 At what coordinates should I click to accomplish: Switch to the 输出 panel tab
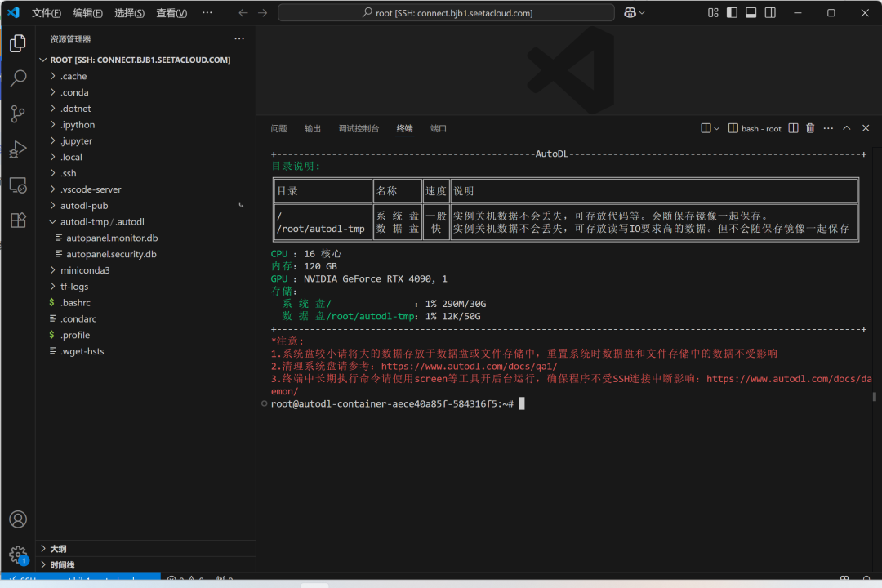point(313,128)
